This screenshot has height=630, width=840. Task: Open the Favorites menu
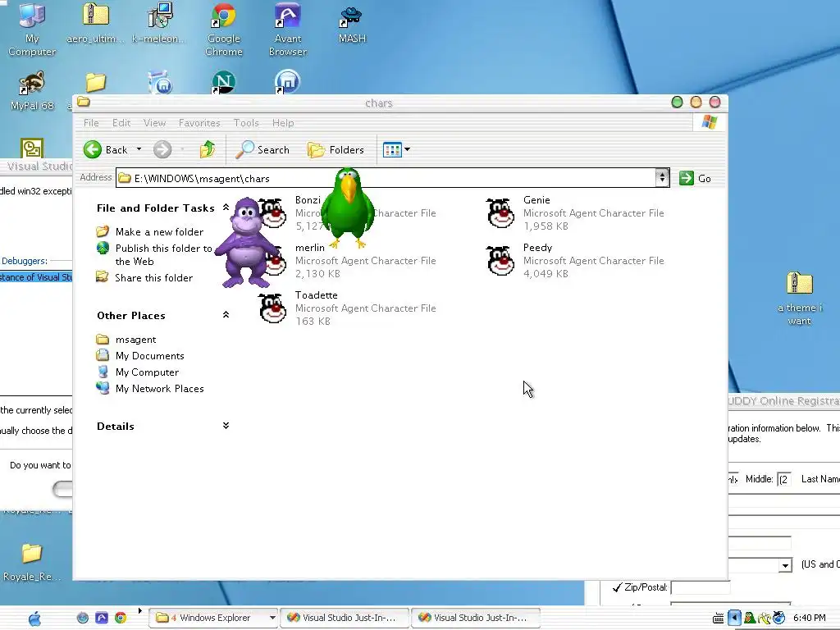(199, 123)
